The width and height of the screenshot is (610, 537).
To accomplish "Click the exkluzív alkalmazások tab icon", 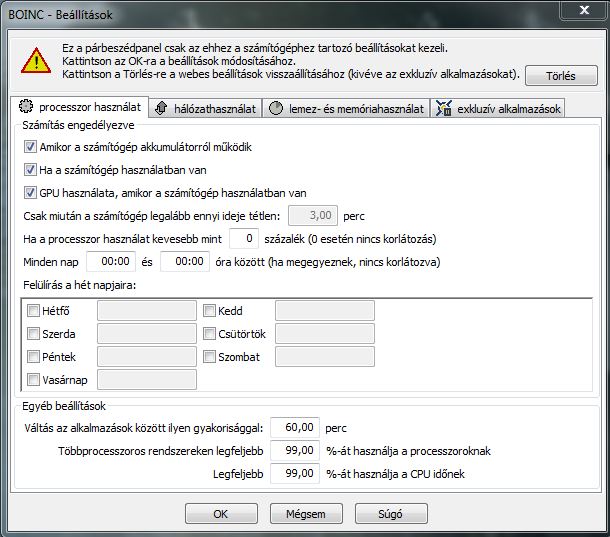I will point(444,108).
